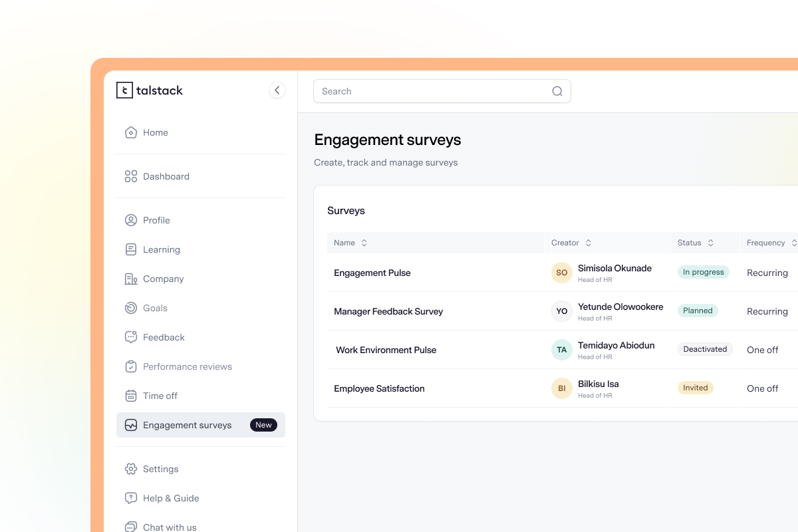
Task: Go to Home menu label
Action: [156, 132]
